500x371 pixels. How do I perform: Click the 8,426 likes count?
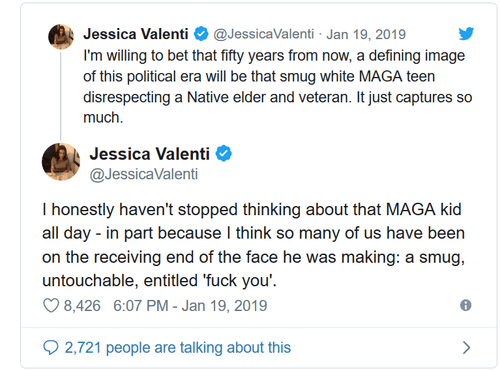point(82,306)
